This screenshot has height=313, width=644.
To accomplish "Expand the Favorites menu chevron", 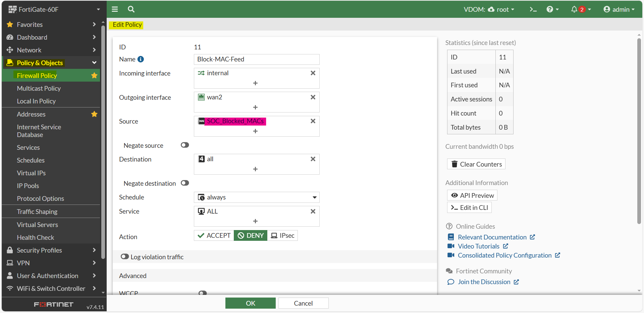I will 94,25.
